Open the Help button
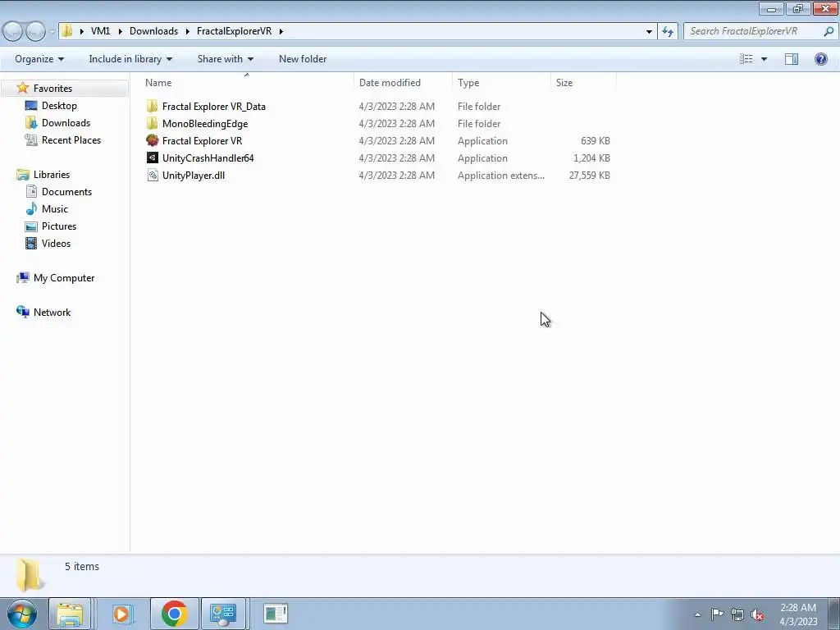This screenshot has width=840, height=630. [820, 59]
